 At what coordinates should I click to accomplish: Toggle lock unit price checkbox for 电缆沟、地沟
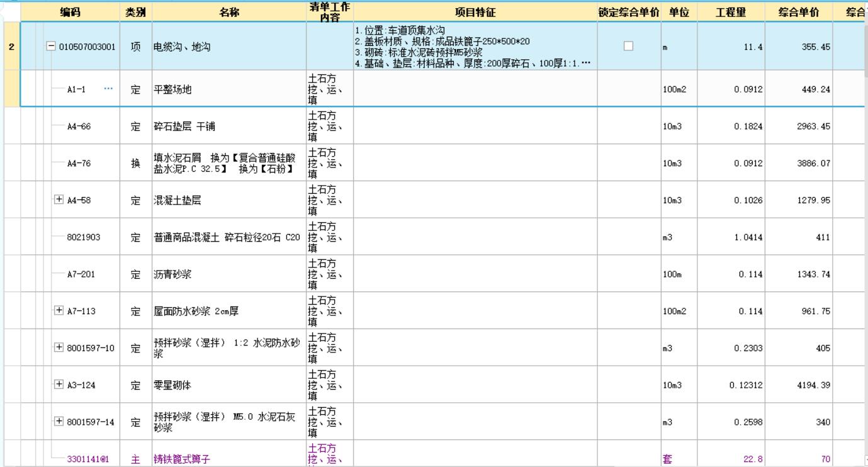coord(628,46)
